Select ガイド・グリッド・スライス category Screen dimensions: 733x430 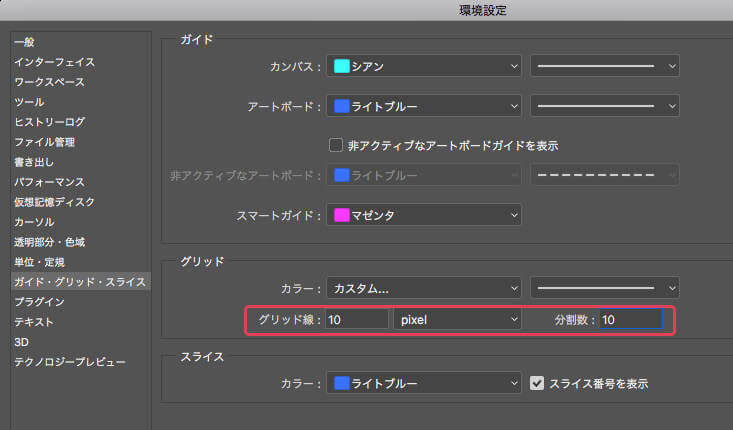[80, 282]
